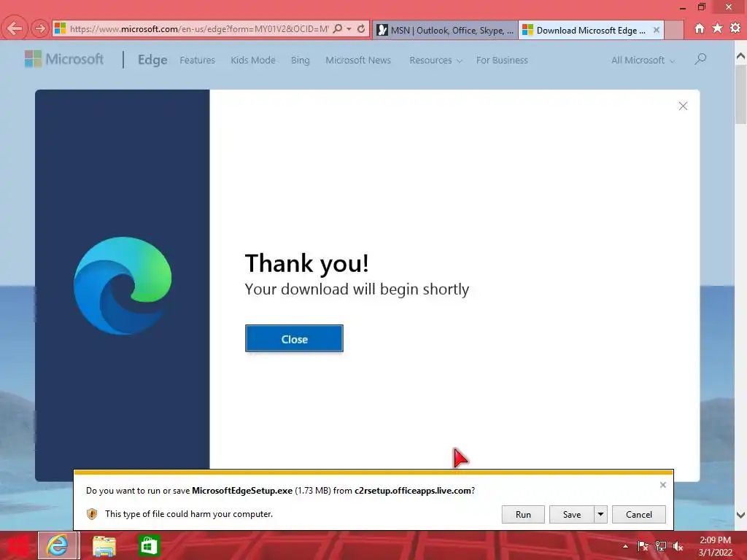
Task: Click the c2rsetup.officeapps.live.com source text
Action: [413, 491]
